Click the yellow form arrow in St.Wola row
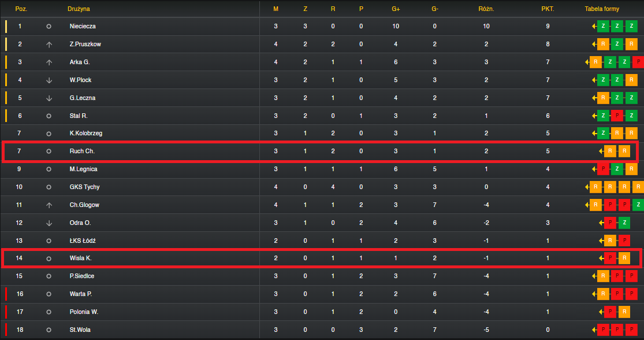The image size is (644, 340). (x=594, y=330)
